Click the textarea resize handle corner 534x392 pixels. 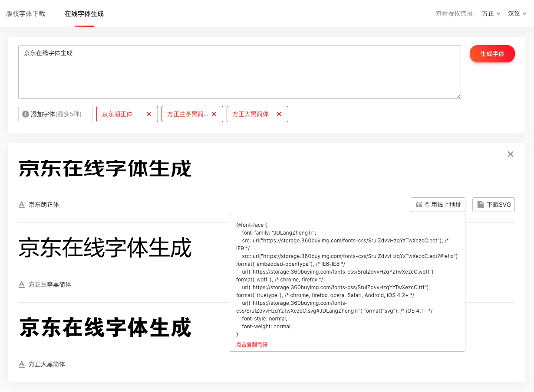[x=458, y=96]
